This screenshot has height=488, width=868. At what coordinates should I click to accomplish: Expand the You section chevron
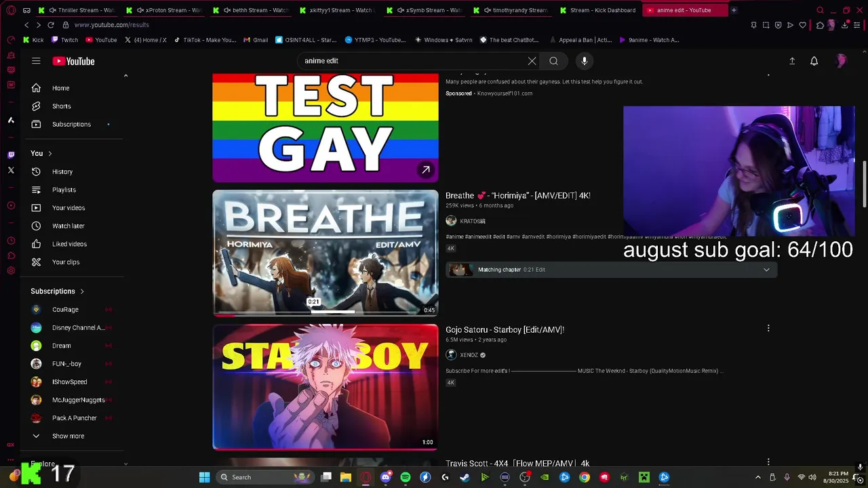tap(50, 153)
